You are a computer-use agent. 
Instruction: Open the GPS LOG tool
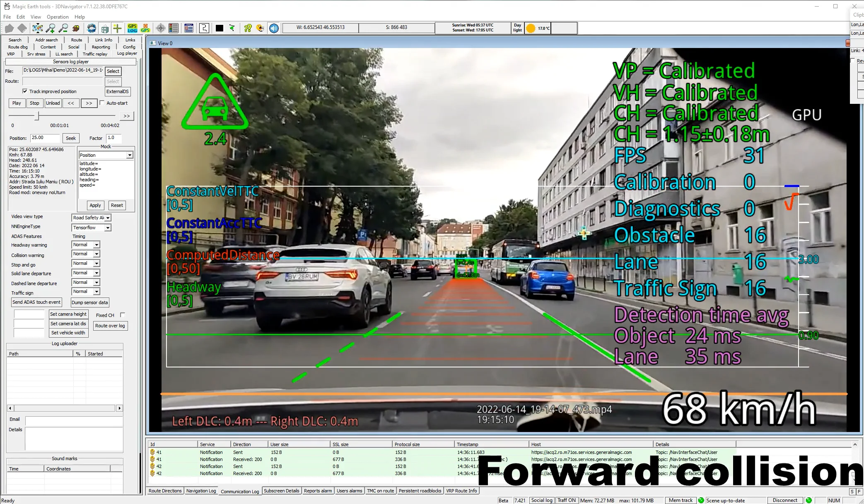133,28
